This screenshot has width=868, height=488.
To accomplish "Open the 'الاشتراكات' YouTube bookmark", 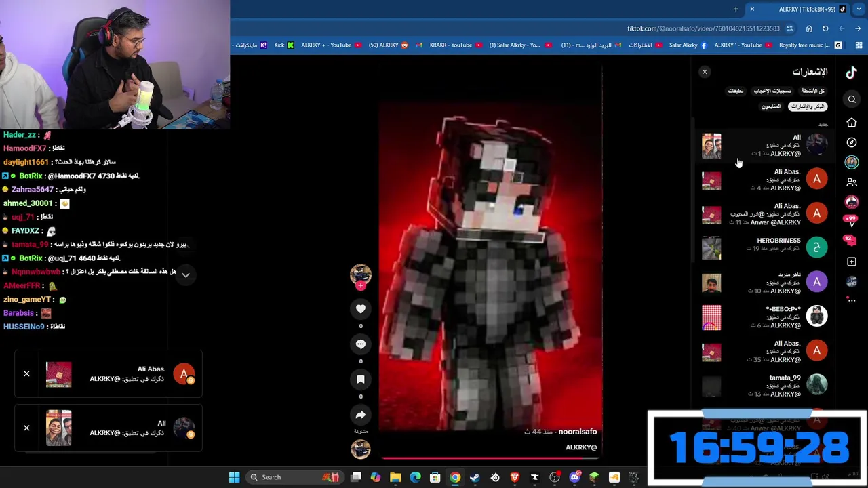I will tap(645, 45).
